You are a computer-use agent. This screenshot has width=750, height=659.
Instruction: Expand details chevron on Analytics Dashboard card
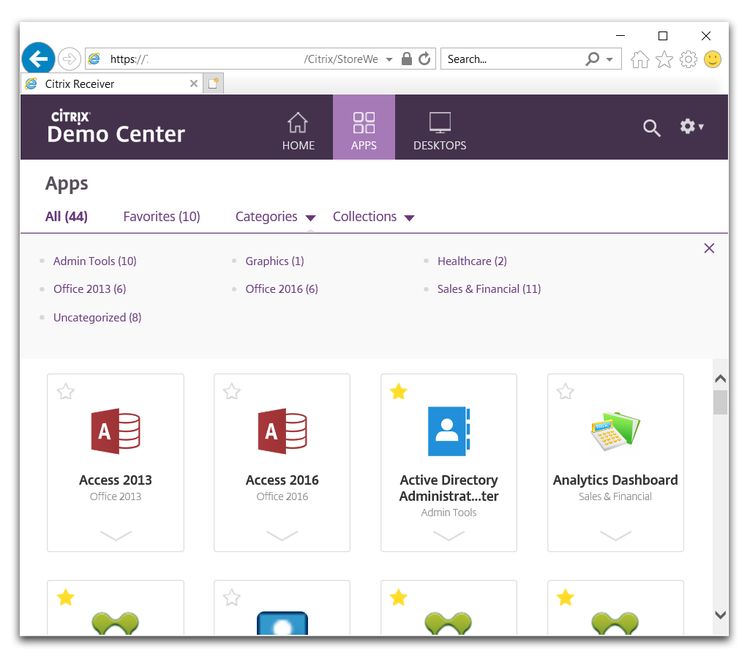pyautogui.click(x=616, y=535)
